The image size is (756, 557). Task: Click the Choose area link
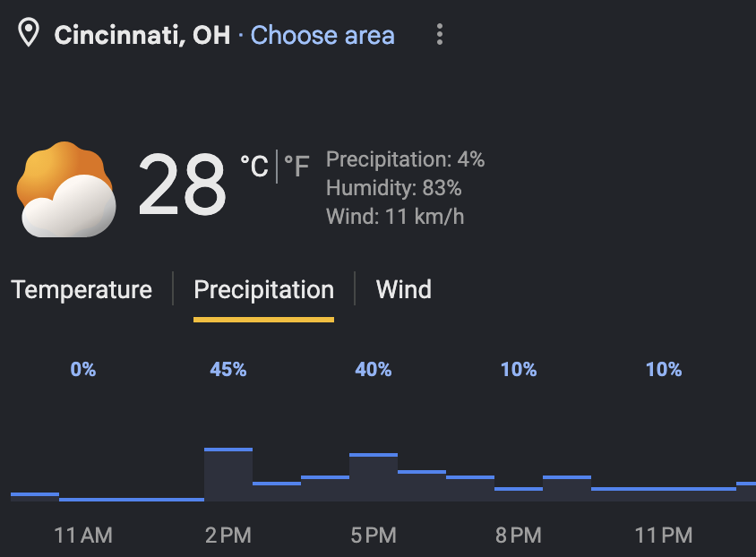[322, 35]
